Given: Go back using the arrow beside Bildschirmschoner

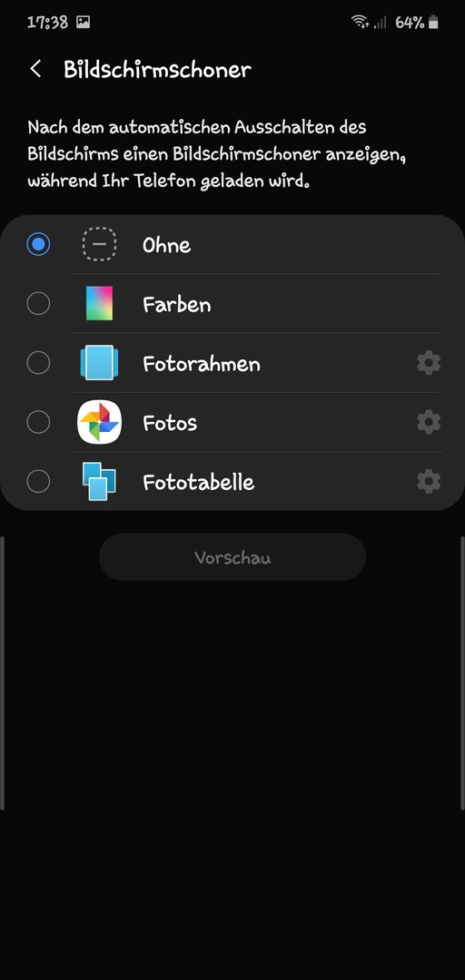Looking at the screenshot, I should tap(35, 69).
